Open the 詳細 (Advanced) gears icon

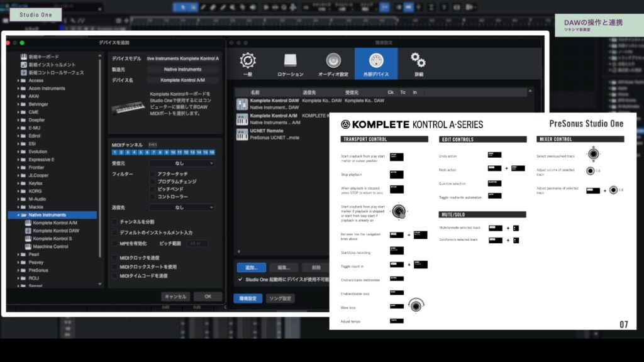click(x=418, y=64)
